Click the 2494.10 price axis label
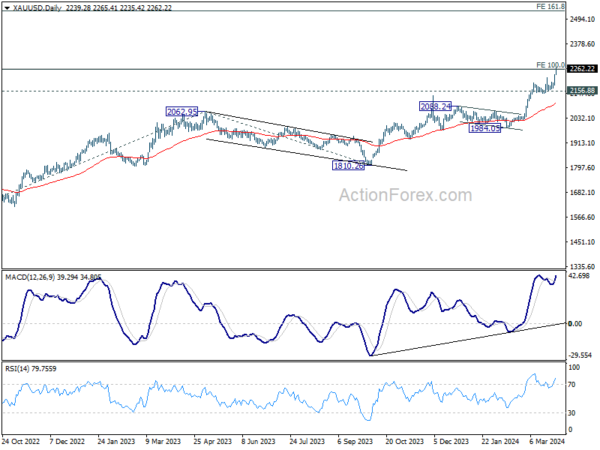Screen dimensions: 600x450 (x=582, y=20)
